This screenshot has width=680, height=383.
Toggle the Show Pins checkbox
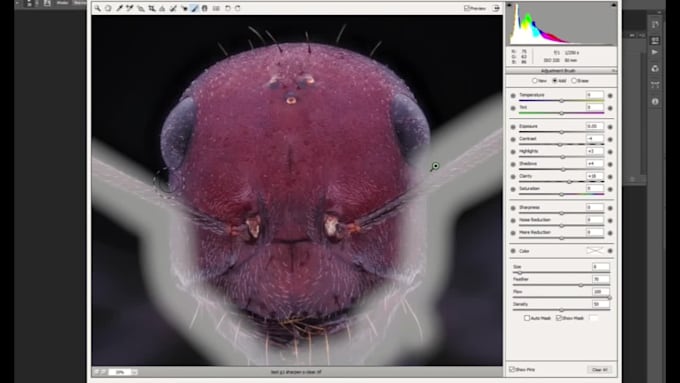[512, 370]
